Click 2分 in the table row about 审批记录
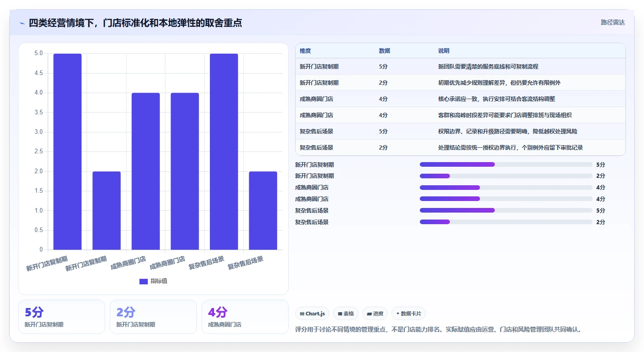This screenshot has width=644, height=352. point(383,148)
